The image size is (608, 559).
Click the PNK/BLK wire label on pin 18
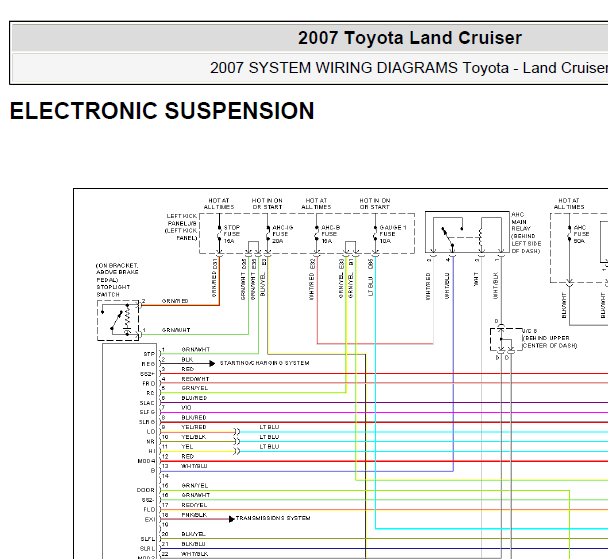(194, 515)
